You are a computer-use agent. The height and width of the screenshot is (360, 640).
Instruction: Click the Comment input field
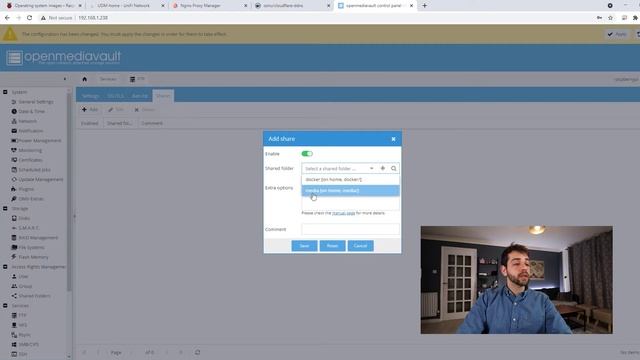350,229
